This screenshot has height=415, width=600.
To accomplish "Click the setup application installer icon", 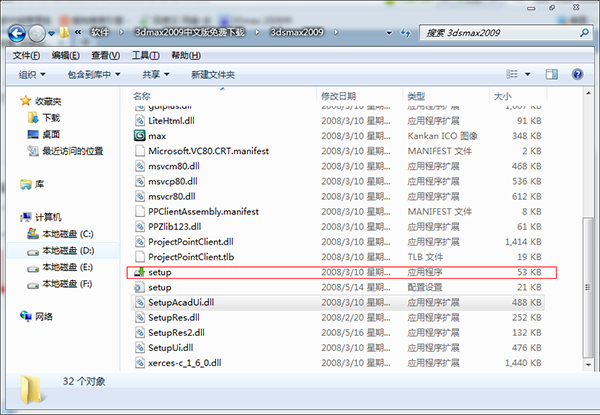I will (140, 272).
